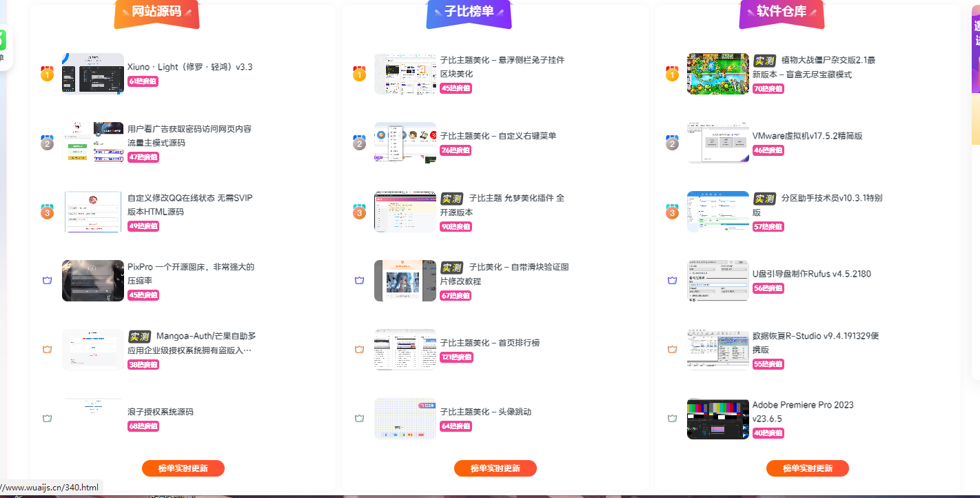Click the PixPro thumbnail image
980x498 pixels.
coord(92,281)
